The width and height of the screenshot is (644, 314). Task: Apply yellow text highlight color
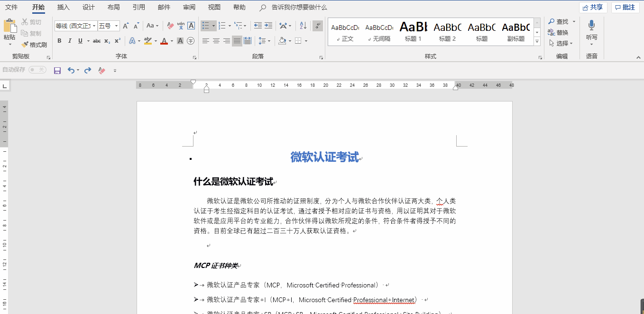(147, 41)
